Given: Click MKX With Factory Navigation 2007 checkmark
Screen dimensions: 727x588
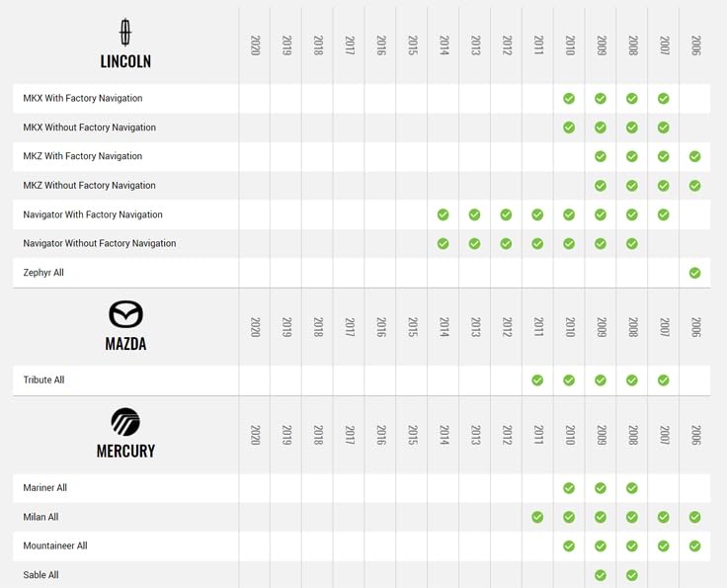Looking at the screenshot, I should pos(664,98).
